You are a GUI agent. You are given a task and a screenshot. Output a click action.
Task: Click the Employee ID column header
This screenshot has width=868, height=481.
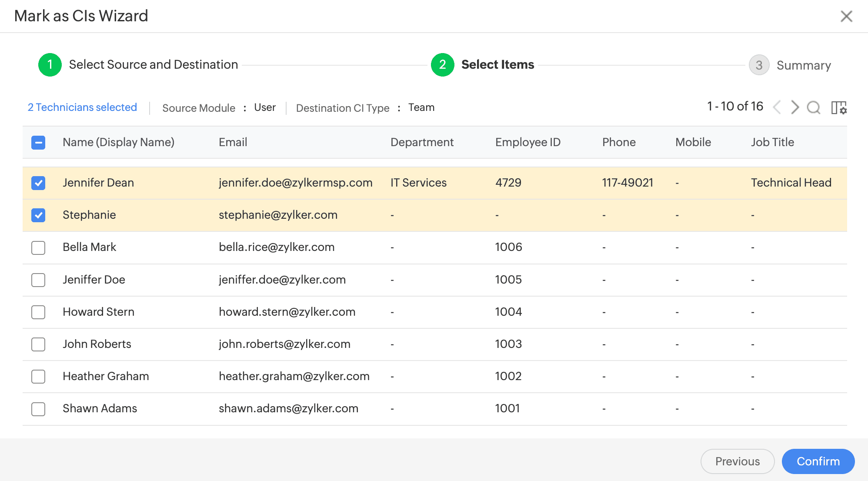527,142
